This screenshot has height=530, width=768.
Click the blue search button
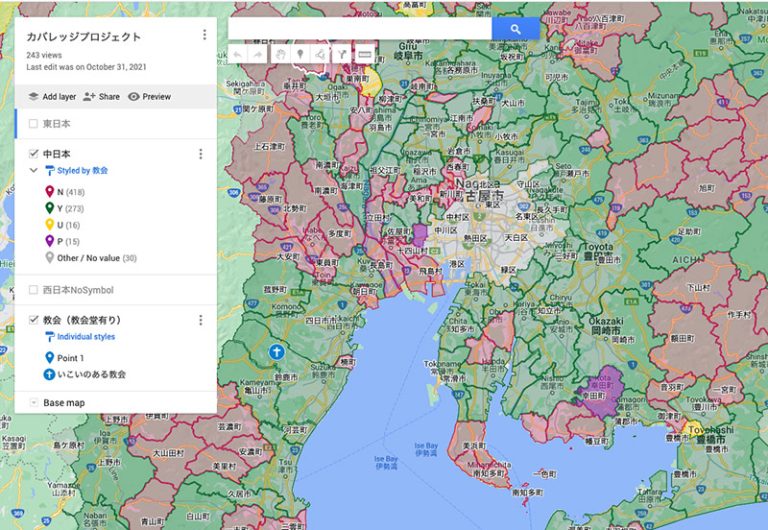coord(515,30)
